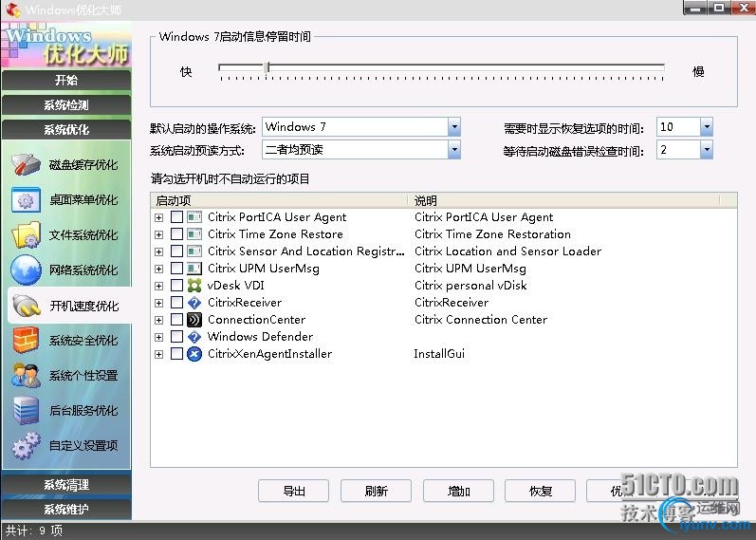756x540 pixels.
Task: Select the Citrix personal vDisk description text
Action: [470, 286]
